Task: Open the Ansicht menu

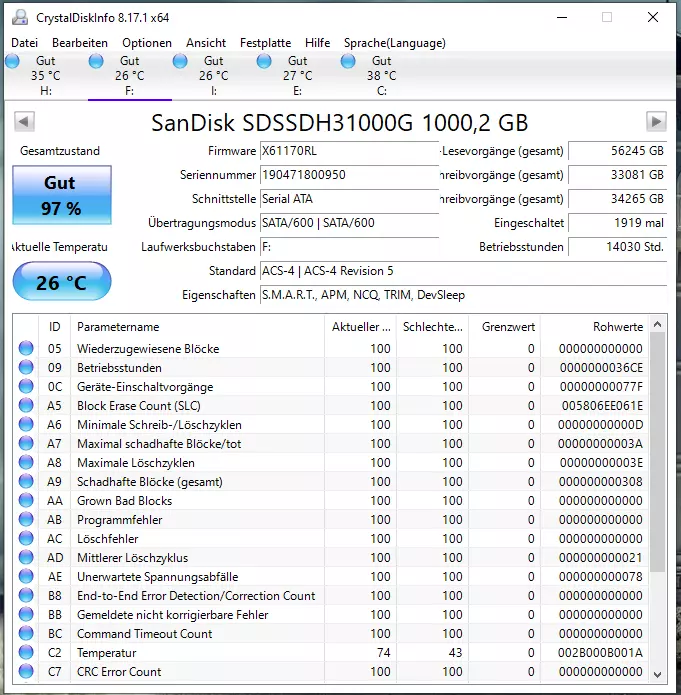Action: (206, 43)
